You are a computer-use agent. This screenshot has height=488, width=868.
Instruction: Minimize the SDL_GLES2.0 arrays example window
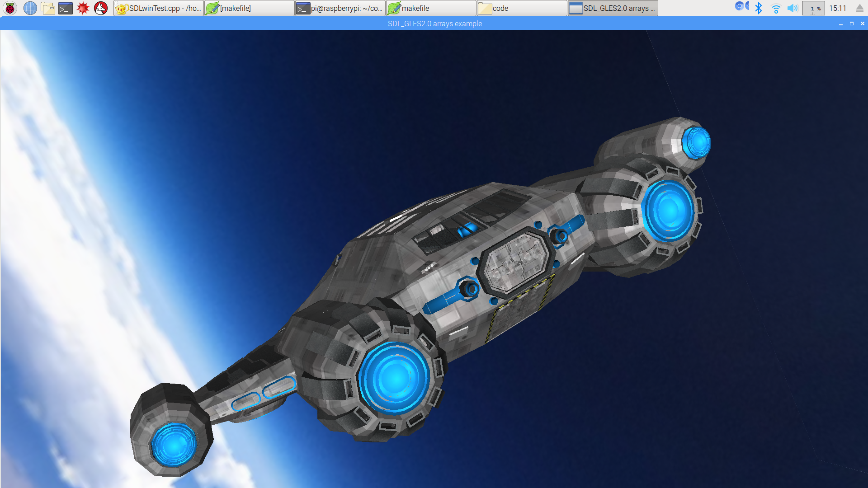841,23
